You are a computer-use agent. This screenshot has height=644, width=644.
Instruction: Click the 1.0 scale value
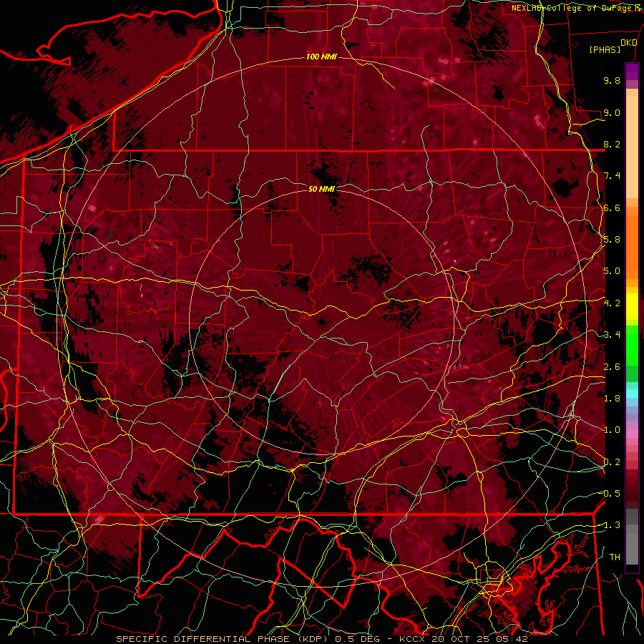coord(612,430)
